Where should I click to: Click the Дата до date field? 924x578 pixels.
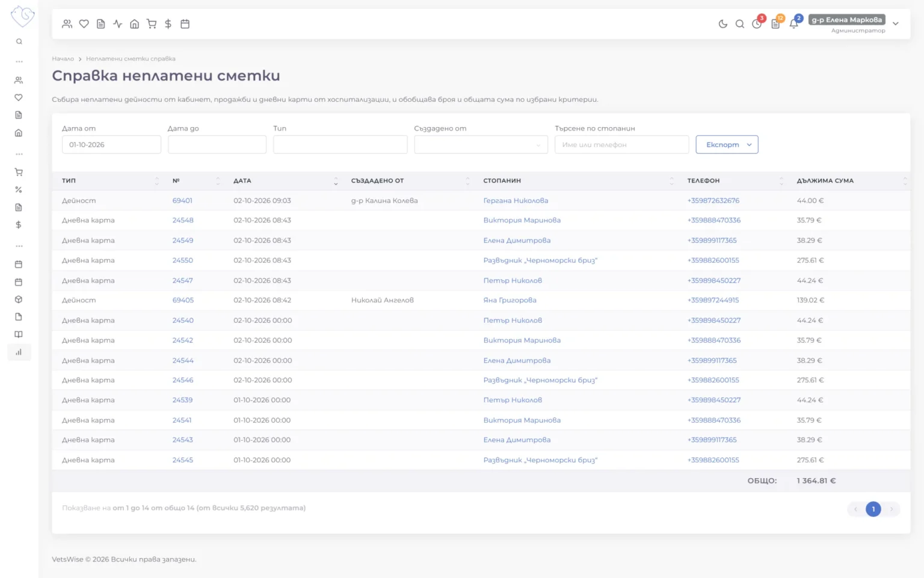[x=217, y=144]
